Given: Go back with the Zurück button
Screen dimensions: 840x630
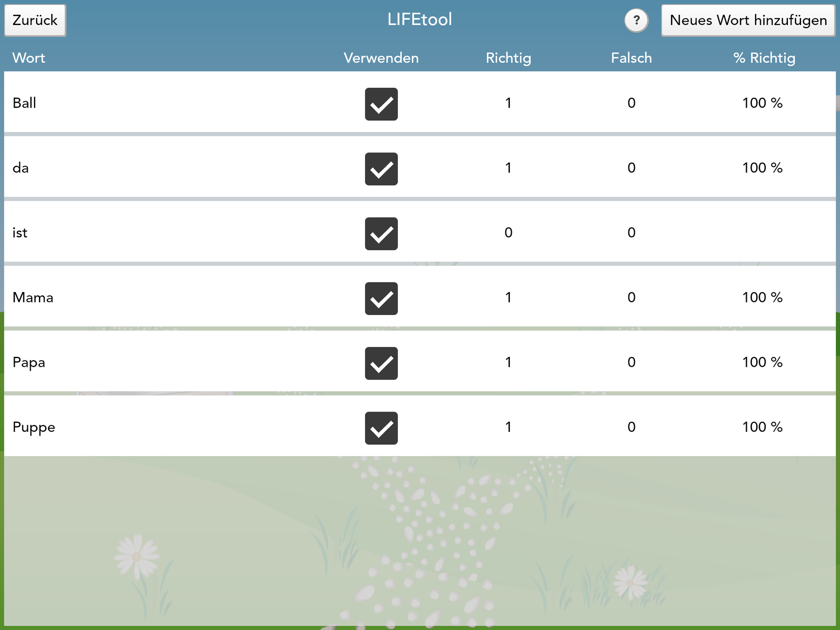Looking at the screenshot, I should tap(35, 20).
